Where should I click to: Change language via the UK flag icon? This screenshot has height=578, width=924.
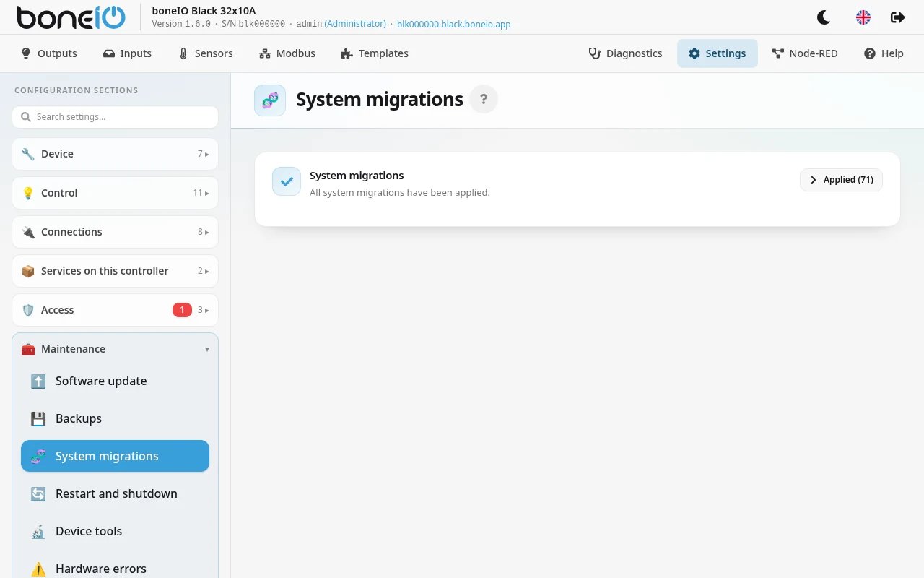(x=863, y=17)
